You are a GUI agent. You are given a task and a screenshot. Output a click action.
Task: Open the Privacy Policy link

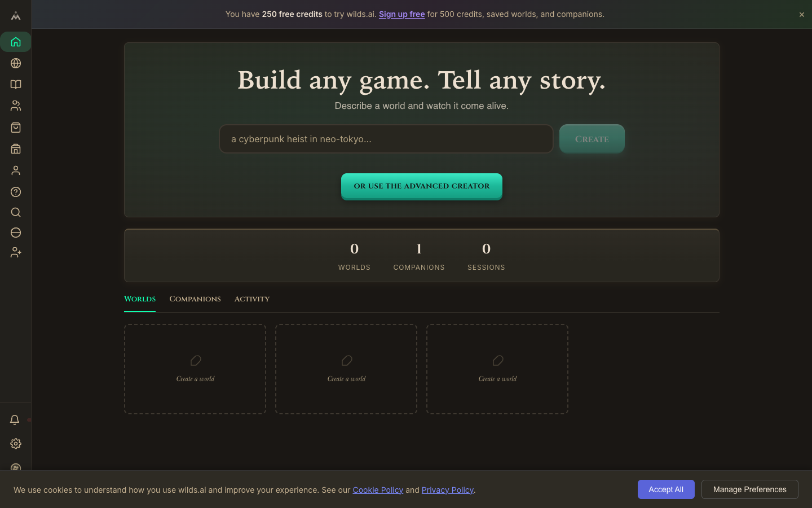pyautogui.click(x=448, y=490)
